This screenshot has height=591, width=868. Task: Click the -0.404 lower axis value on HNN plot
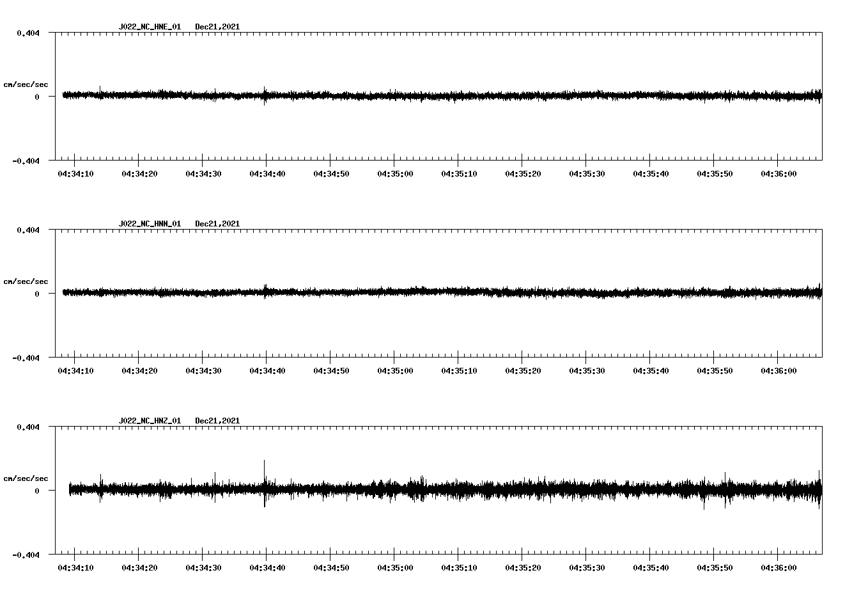[26, 358]
